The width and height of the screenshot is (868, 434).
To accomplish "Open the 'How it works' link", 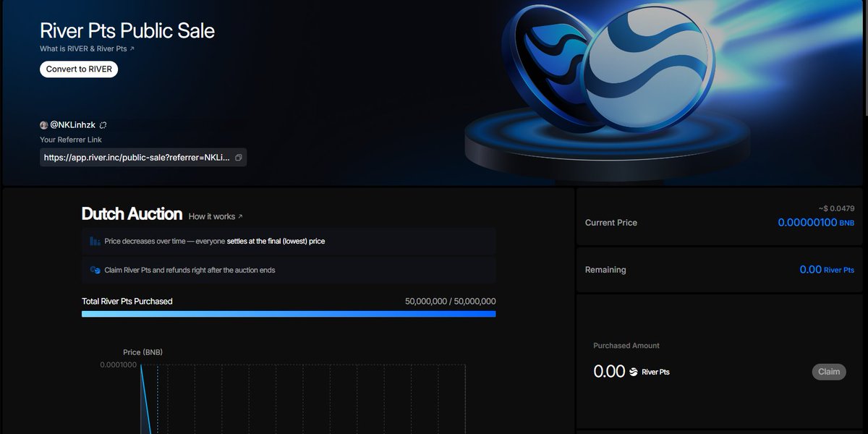I will click(x=216, y=216).
